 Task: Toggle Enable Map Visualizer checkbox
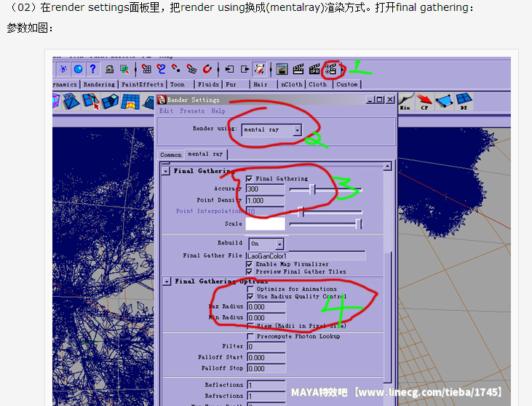[x=250, y=264]
